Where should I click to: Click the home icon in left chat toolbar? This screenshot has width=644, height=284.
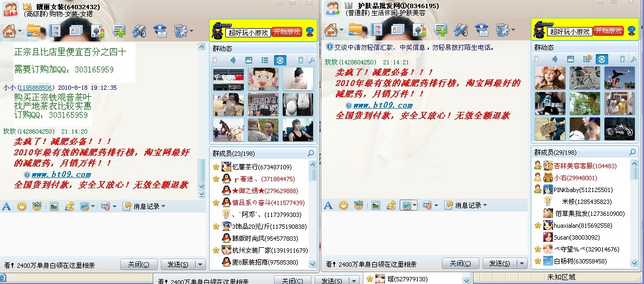[x=9, y=30]
